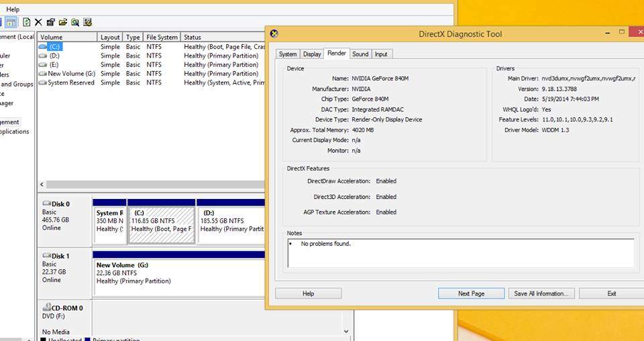Click the Delete X toolbar icon
This screenshot has height=341, width=644.
(x=39, y=22)
